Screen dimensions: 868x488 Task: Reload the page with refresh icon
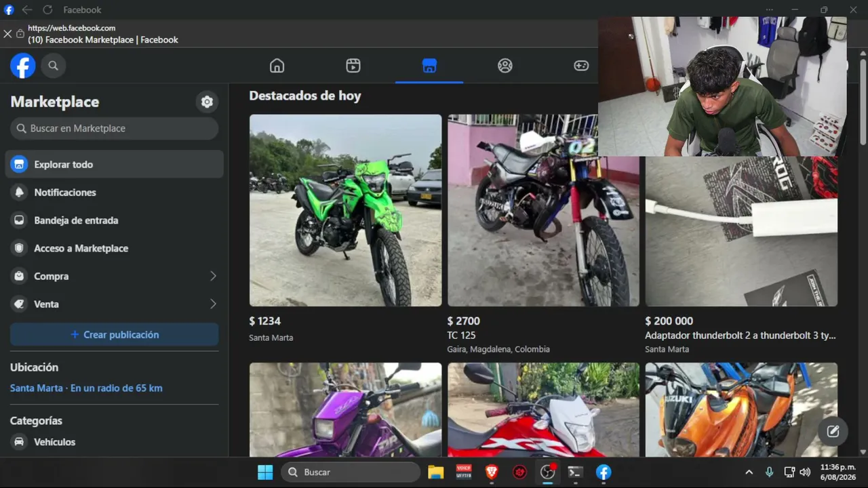click(x=47, y=9)
